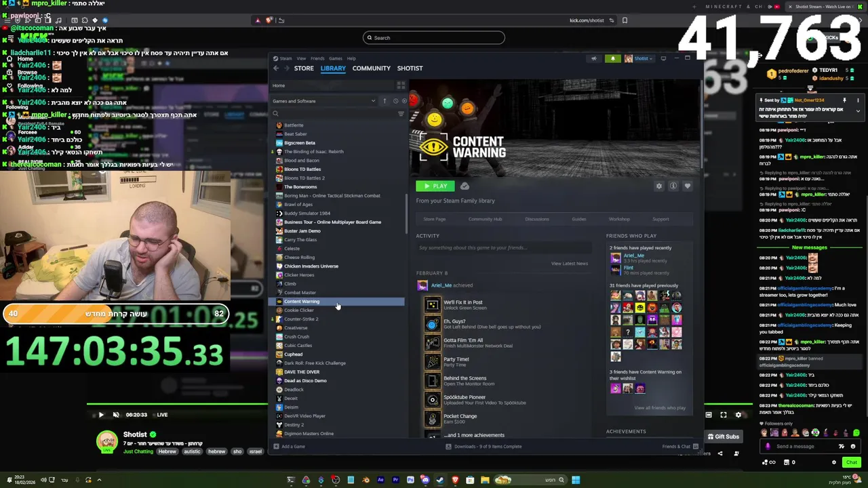This screenshot has height=488, width=868.
Task: Open the Games menu in Steam
Action: point(335,58)
